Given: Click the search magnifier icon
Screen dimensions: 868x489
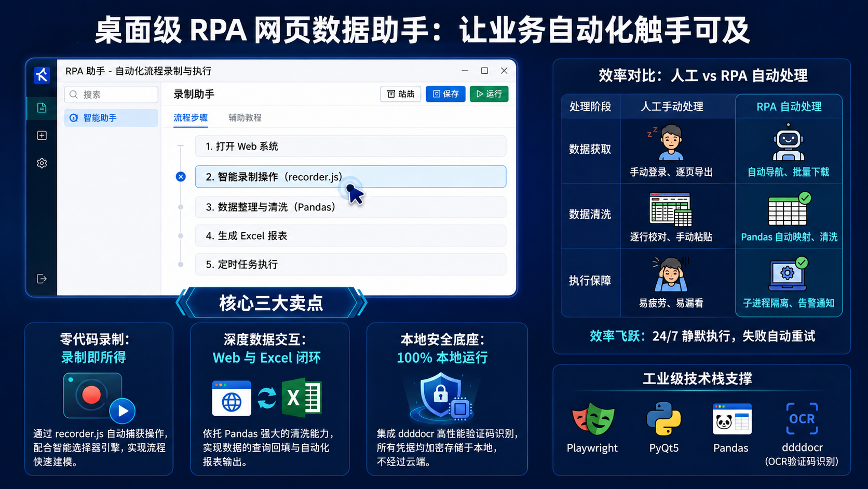Looking at the screenshot, I should pos(74,95).
